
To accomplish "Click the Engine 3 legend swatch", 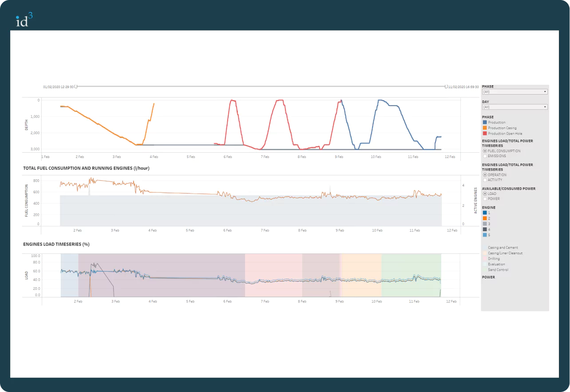I will click(x=484, y=224).
